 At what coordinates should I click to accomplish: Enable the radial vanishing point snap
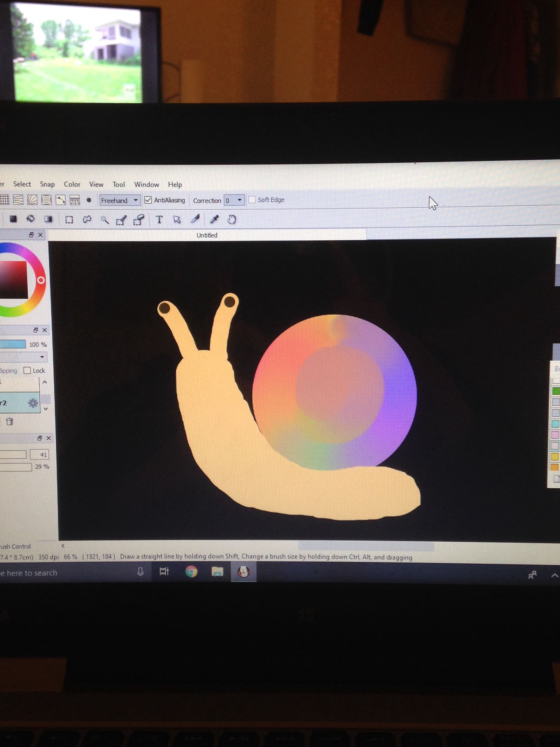[32, 200]
